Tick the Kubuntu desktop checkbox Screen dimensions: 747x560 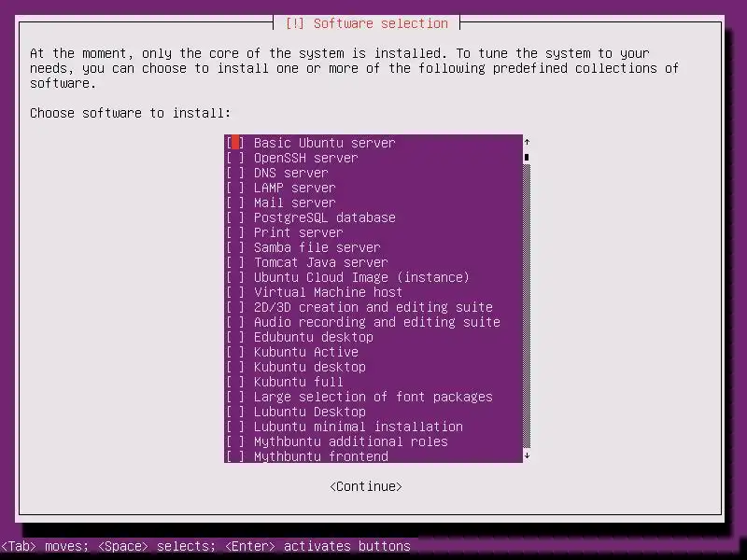pyautogui.click(x=235, y=367)
